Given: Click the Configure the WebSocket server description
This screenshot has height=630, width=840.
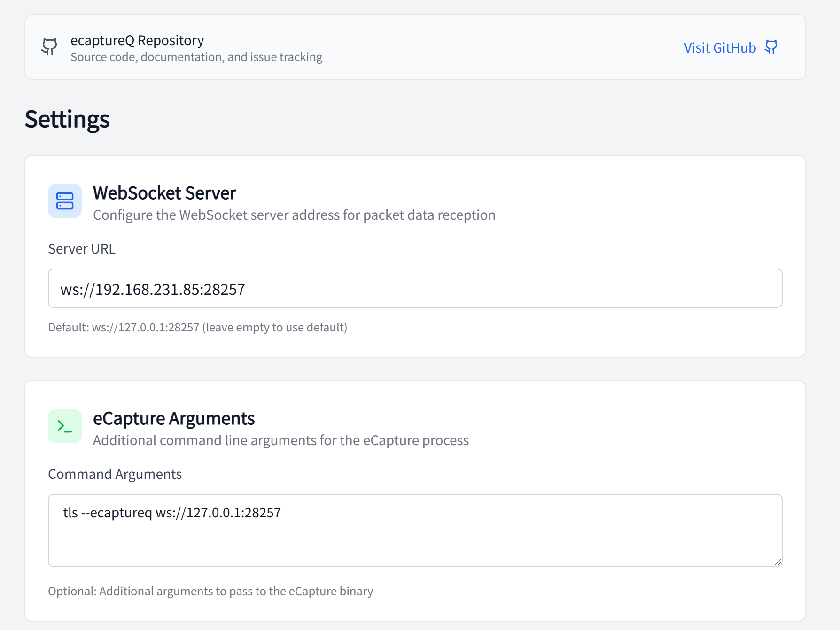Looking at the screenshot, I should (x=294, y=215).
